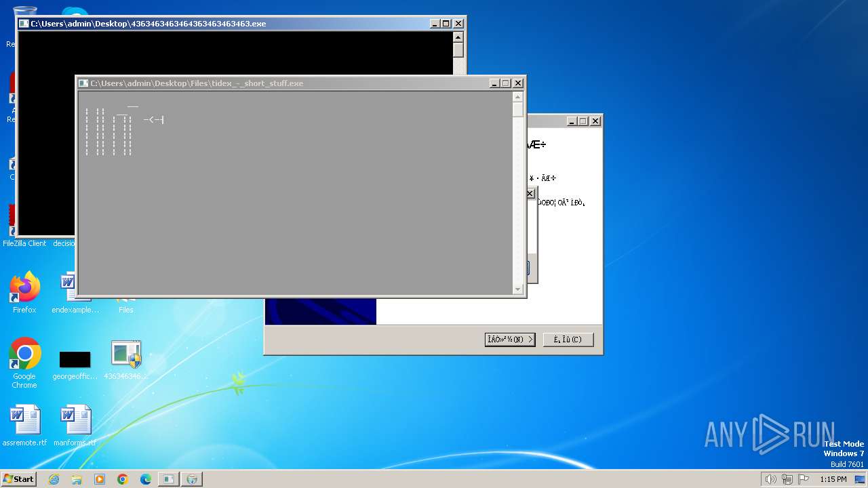Open the Action Center flag icon

pos(804,479)
